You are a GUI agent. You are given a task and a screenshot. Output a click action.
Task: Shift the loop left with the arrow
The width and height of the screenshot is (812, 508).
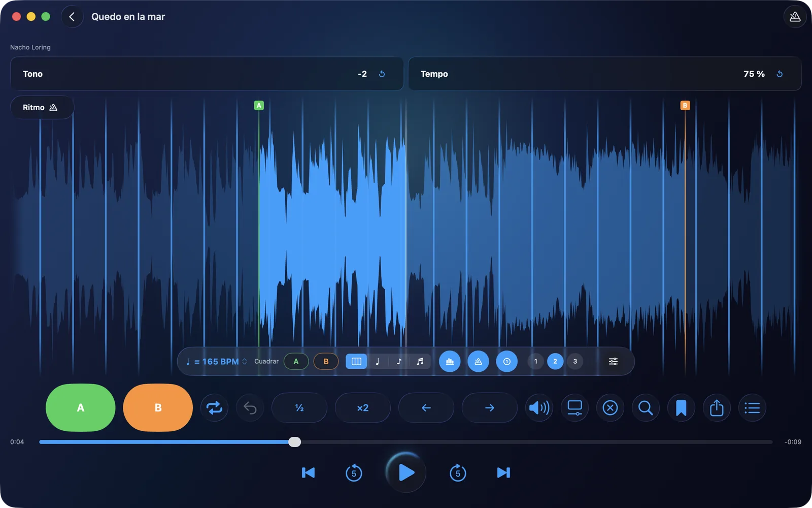pos(426,408)
